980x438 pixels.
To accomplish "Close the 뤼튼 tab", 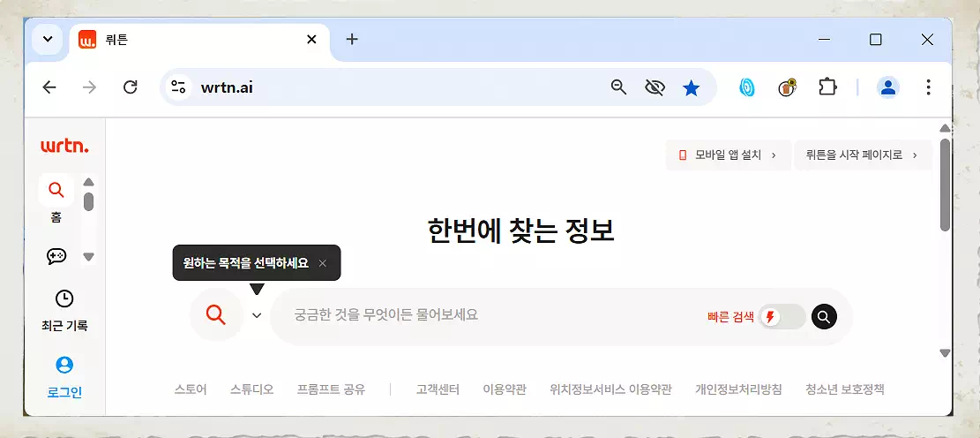I will coord(311,40).
